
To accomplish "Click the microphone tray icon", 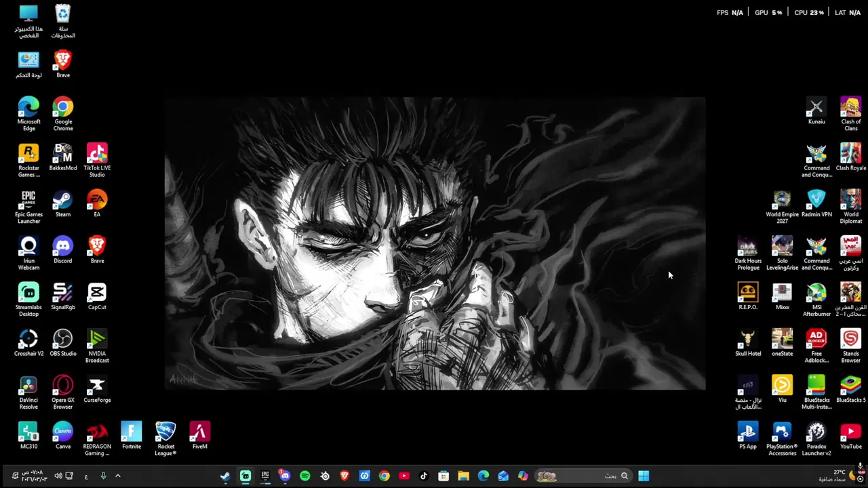I will coord(103,476).
